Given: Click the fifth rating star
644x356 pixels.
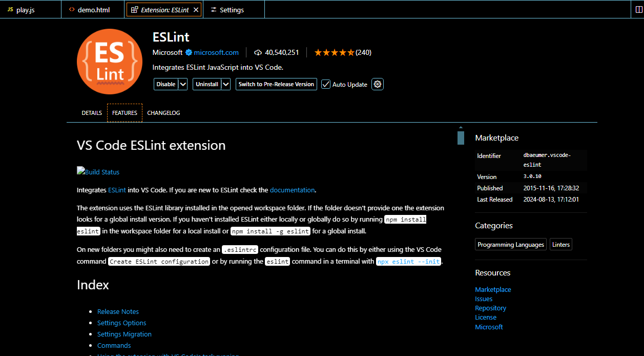Looking at the screenshot, I should (351, 52).
